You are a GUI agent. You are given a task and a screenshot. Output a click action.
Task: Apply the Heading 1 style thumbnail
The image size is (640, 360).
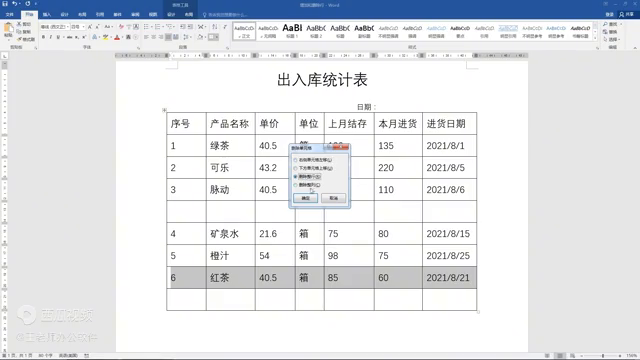click(x=292, y=31)
